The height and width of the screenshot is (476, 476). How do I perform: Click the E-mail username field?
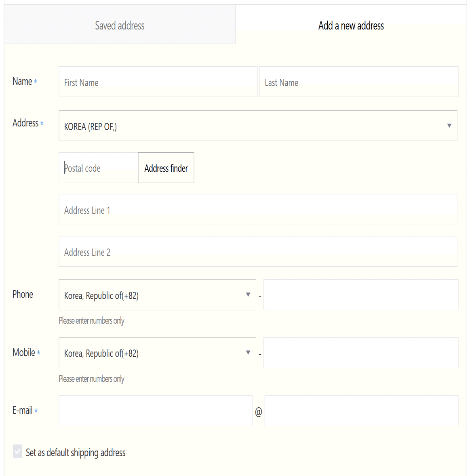[x=156, y=411]
